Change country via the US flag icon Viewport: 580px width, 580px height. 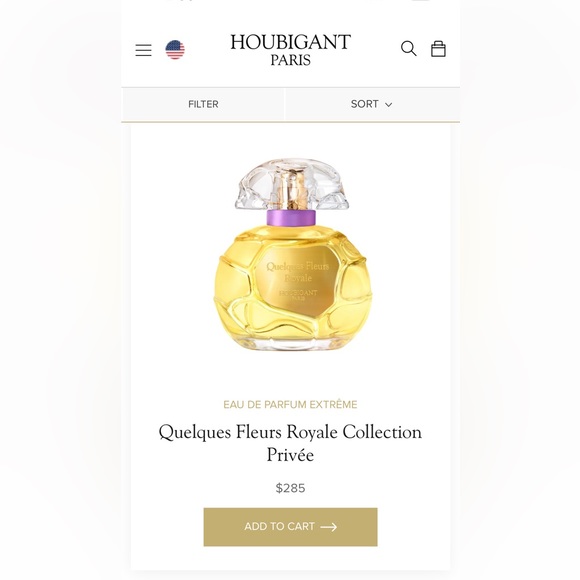pos(175,50)
